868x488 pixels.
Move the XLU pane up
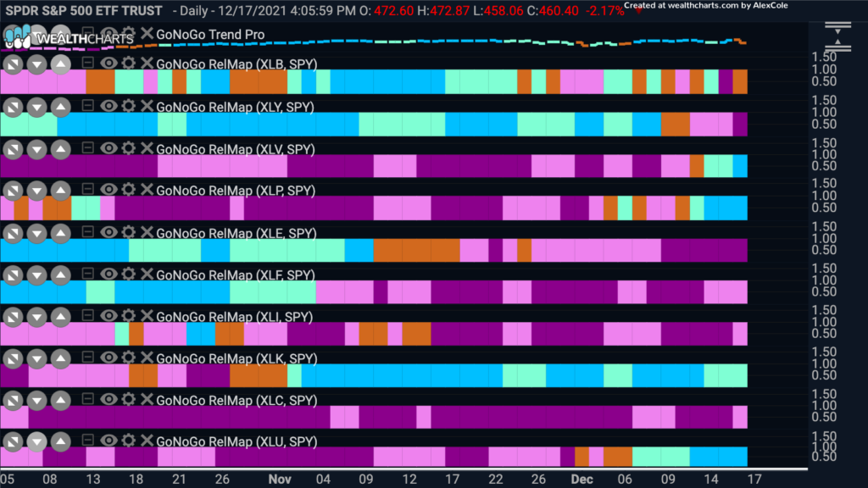[x=60, y=441]
